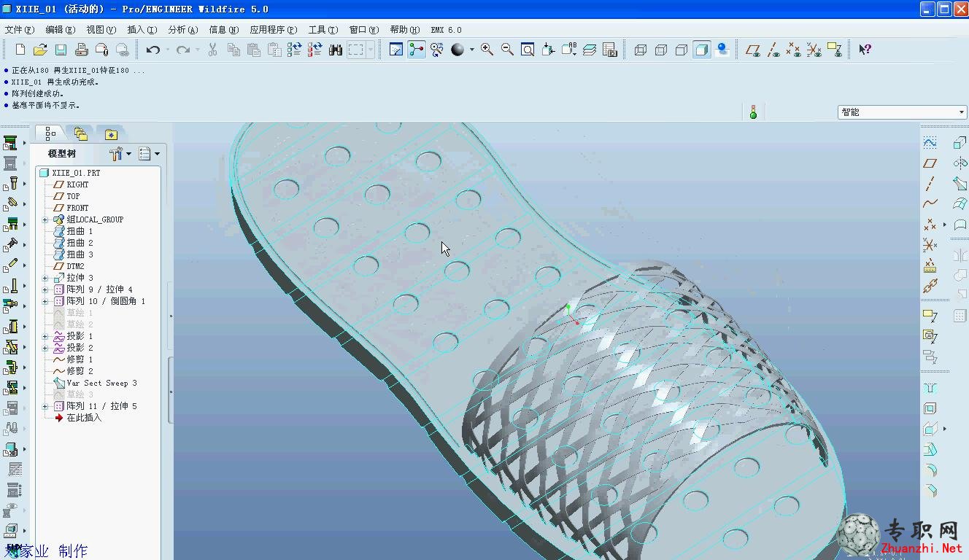The width and height of the screenshot is (969, 560).
Task: Open the 插入(I) menu
Action: [142, 30]
